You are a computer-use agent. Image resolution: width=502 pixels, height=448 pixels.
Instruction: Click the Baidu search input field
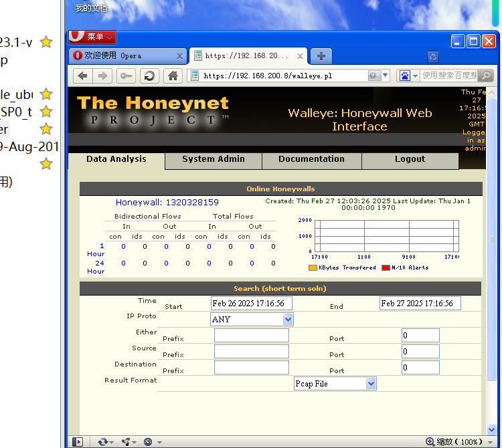coord(449,76)
